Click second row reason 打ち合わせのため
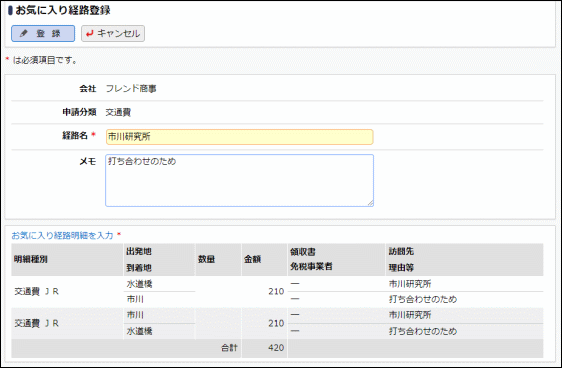 [x=423, y=331]
